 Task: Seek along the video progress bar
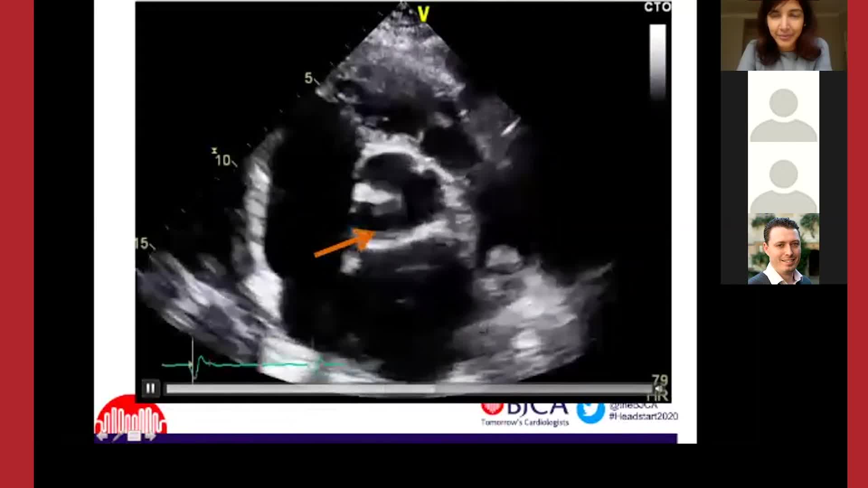(407, 389)
